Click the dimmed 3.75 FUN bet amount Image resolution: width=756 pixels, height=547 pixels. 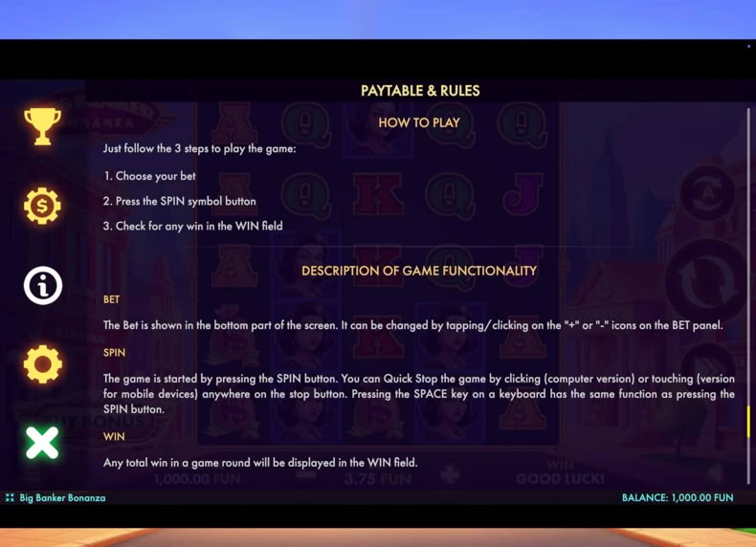(377, 479)
